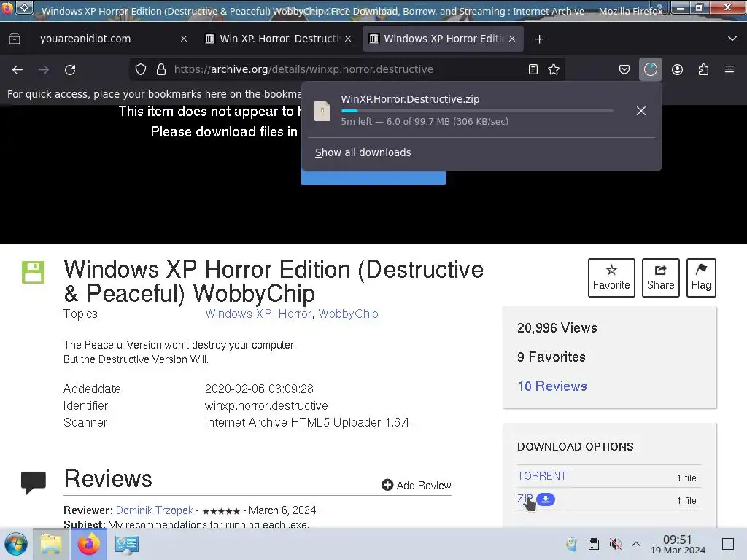Select the Windows XP Horror Edition tab
This screenshot has width=747, height=560.
[x=443, y=39]
